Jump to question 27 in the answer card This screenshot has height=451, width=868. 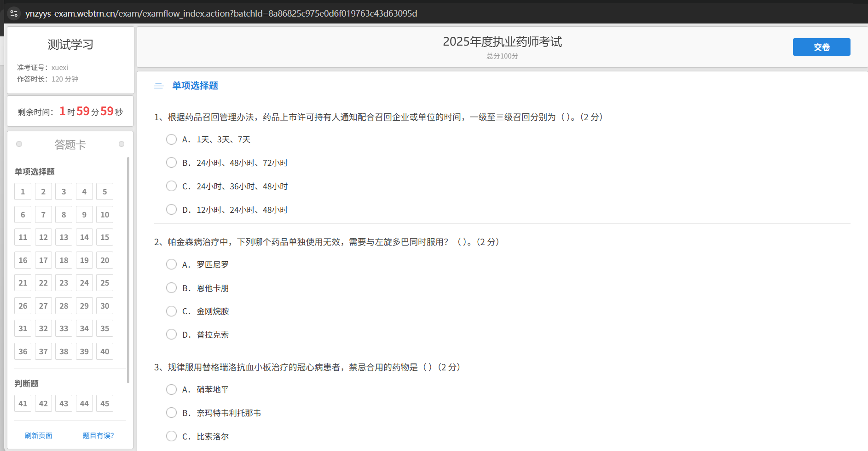pos(43,305)
